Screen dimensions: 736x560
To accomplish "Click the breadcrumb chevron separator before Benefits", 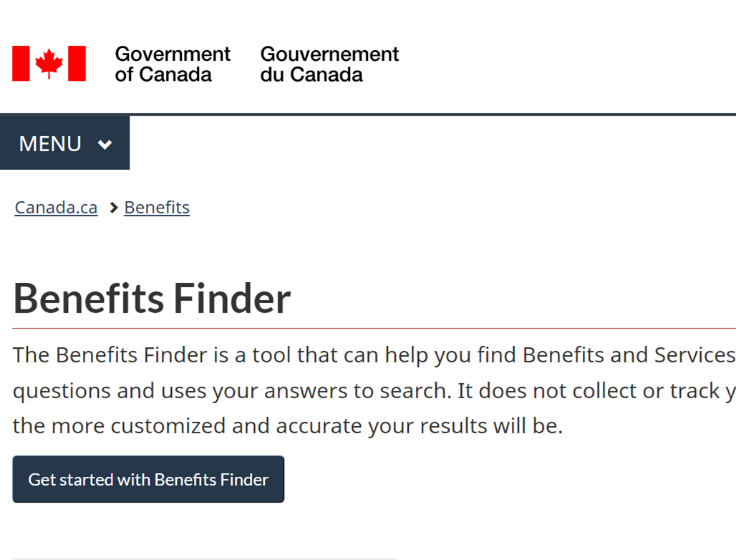I will [x=113, y=208].
